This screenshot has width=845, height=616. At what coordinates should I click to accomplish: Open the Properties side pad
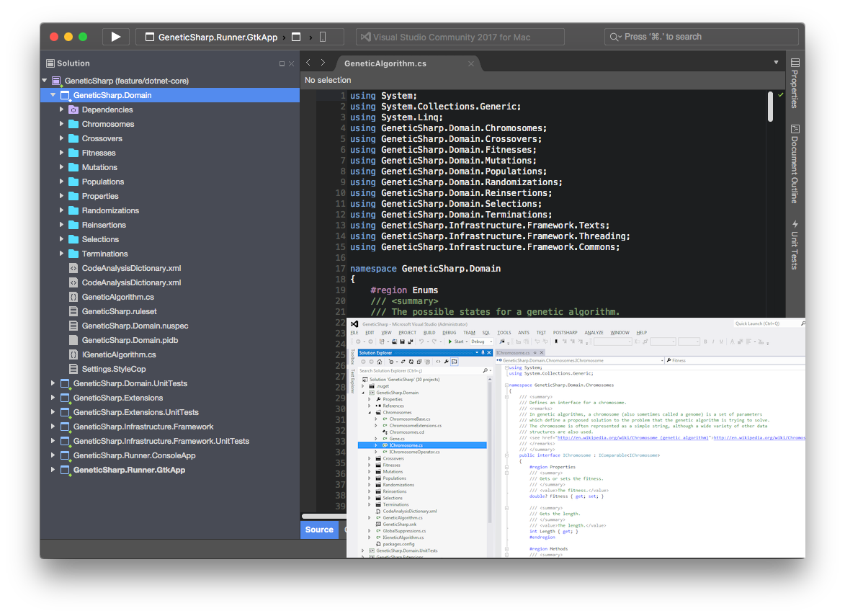(795, 84)
